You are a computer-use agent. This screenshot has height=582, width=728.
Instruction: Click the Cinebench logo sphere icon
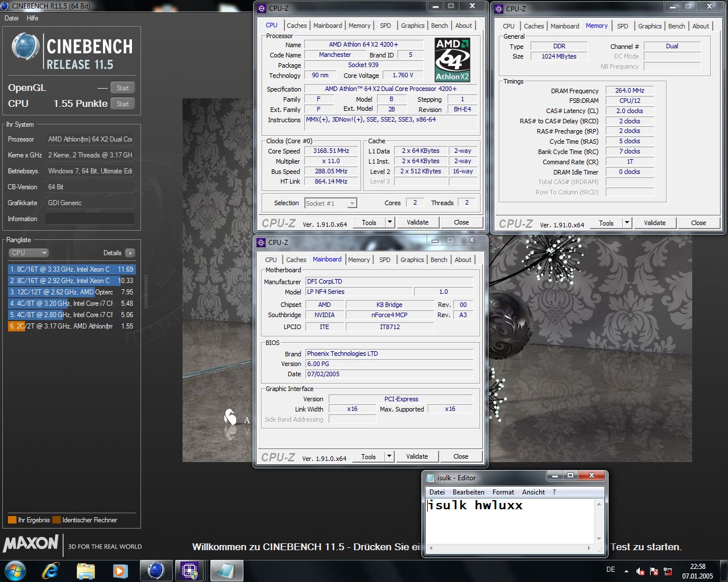(x=26, y=48)
